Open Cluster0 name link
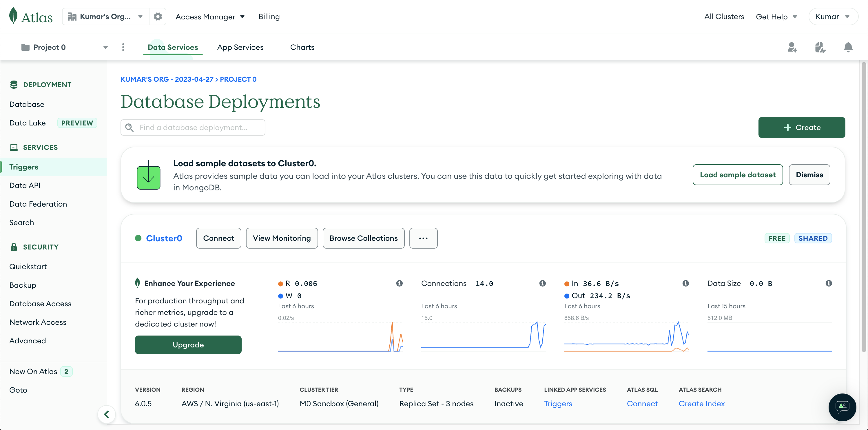 coord(164,238)
